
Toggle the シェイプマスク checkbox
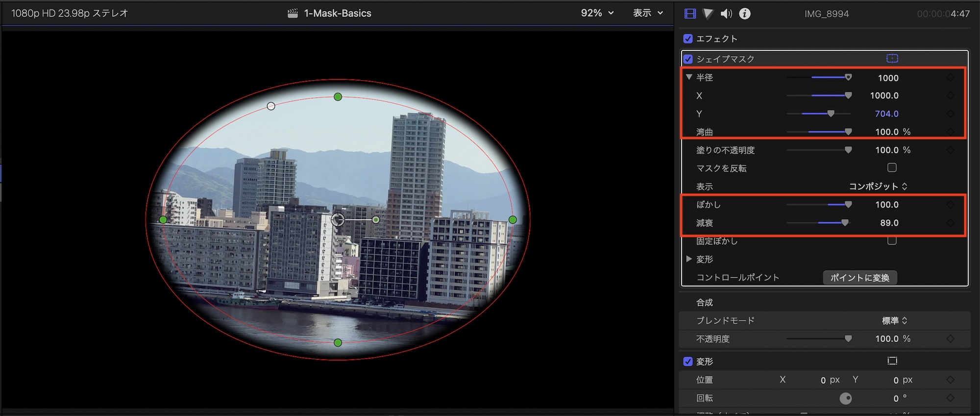pos(688,59)
